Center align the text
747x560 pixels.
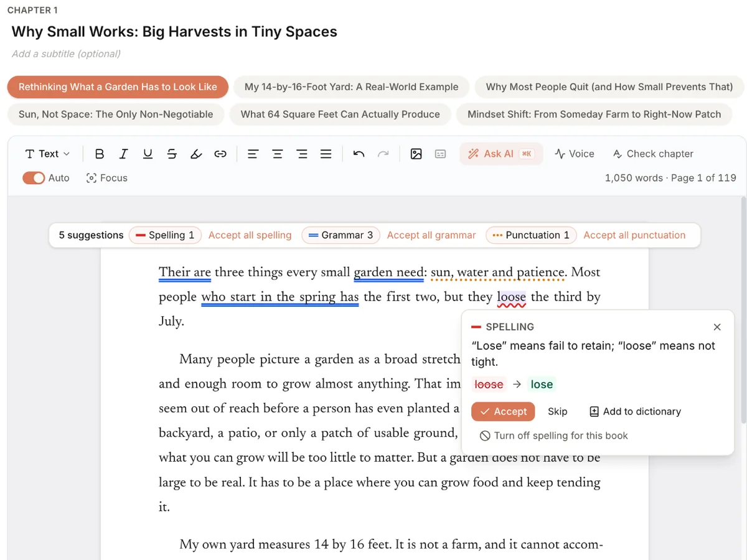pyautogui.click(x=277, y=154)
